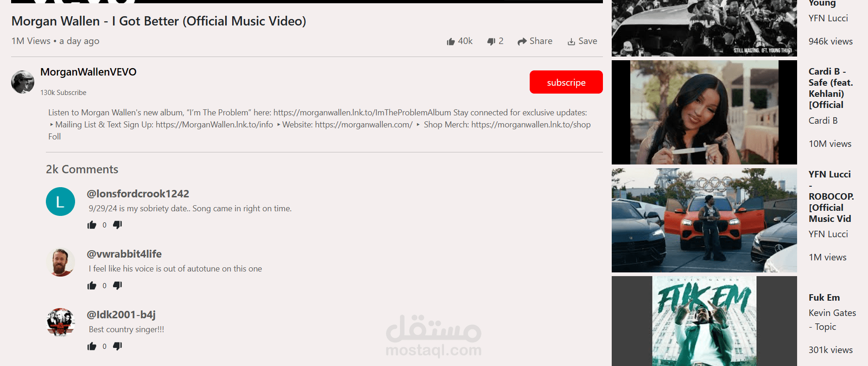868x366 pixels.
Task: Open the @lonsfordcrook1242 username link
Action: point(138,194)
